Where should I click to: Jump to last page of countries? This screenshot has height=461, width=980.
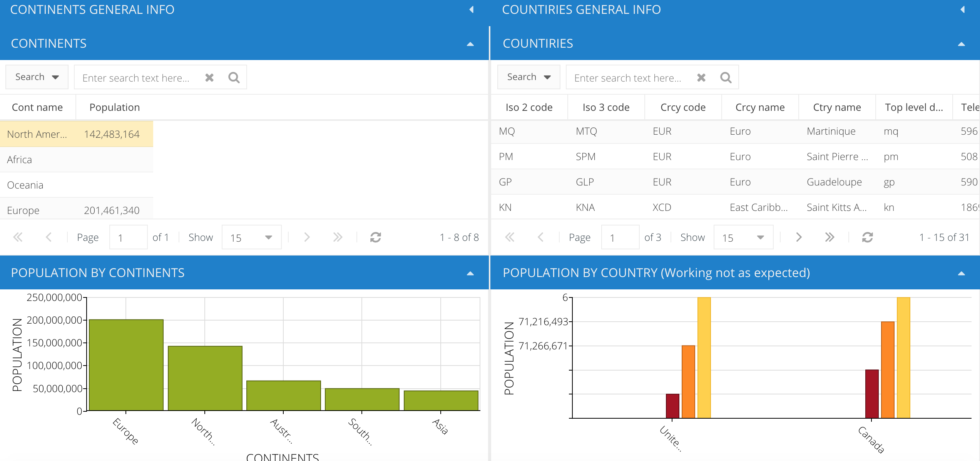[829, 237]
